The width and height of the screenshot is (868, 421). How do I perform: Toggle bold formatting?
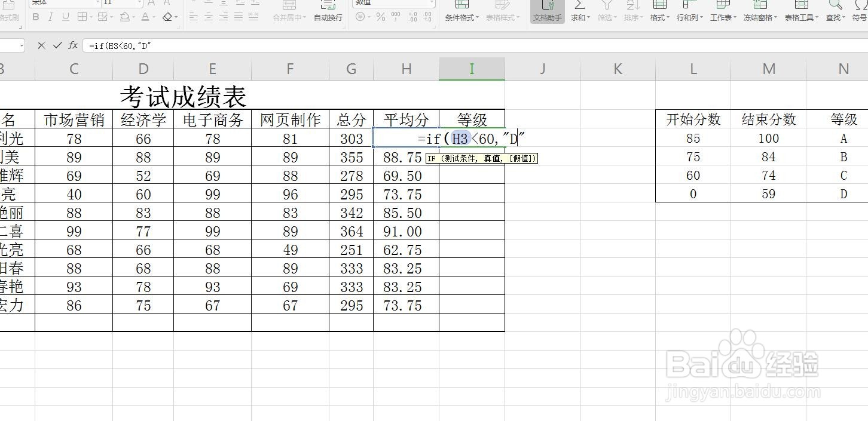pos(36,17)
